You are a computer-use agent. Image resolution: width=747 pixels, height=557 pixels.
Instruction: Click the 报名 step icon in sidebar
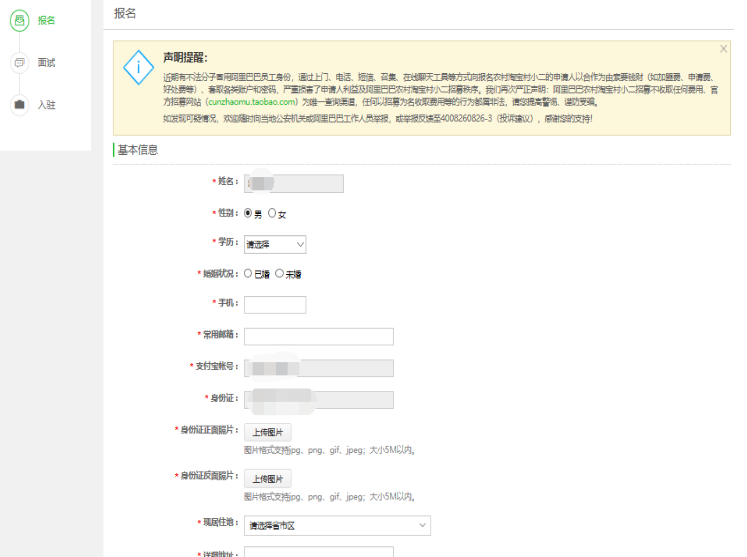tap(19, 20)
